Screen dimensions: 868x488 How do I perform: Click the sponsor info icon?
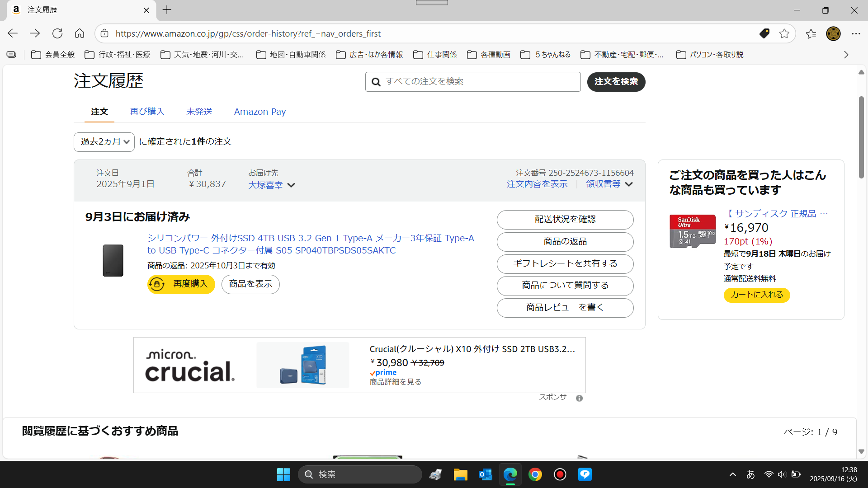(x=579, y=398)
